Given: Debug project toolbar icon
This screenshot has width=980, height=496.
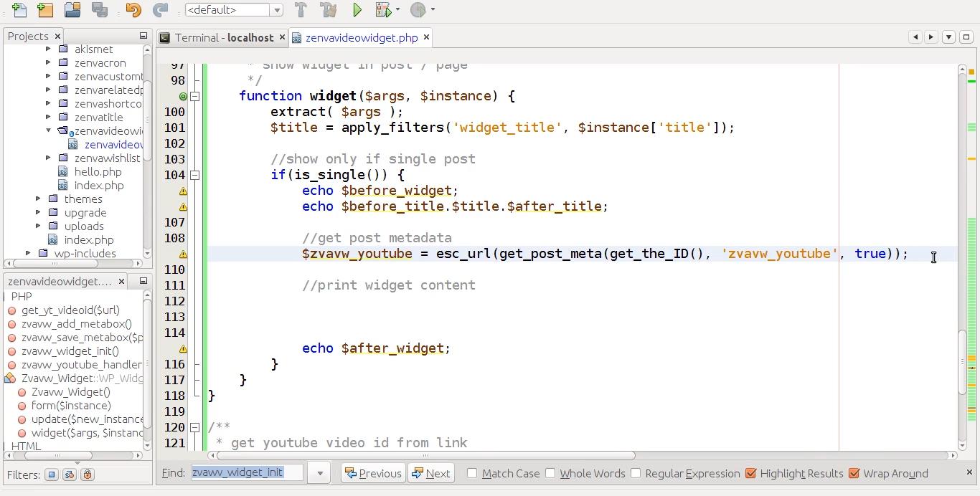Looking at the screenshot, I should (x=383, y=10).
